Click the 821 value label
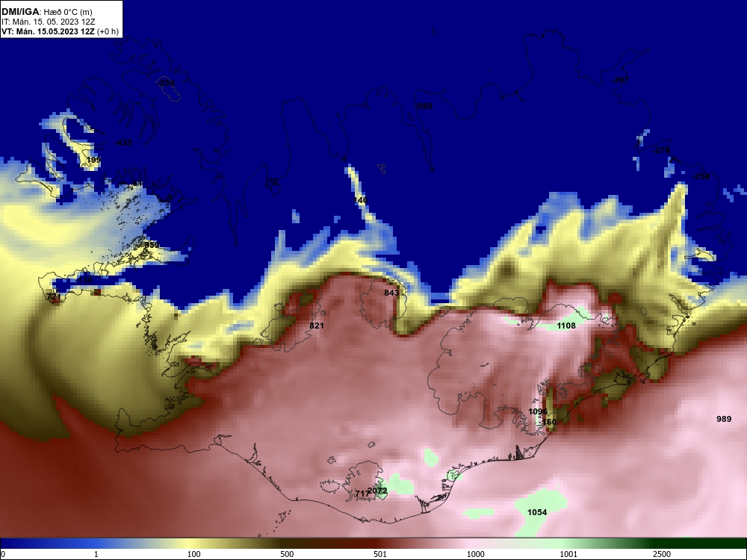The width and height of the screenshot is (747, 560). pos(317,326)
